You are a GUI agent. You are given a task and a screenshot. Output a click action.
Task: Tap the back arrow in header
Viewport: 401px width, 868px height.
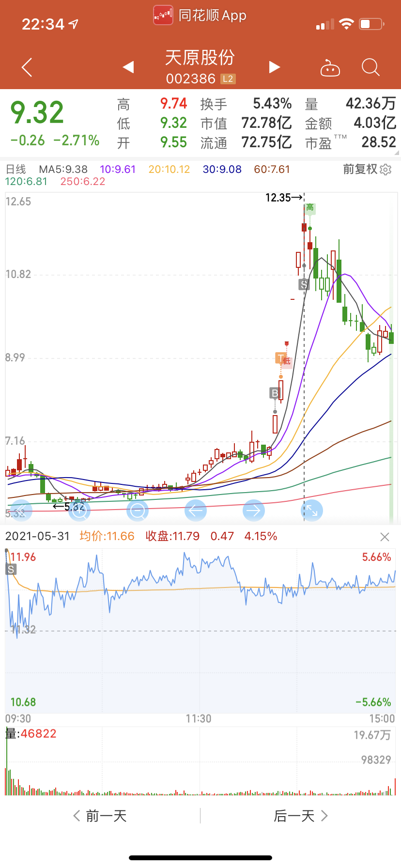tap(27, 67)
